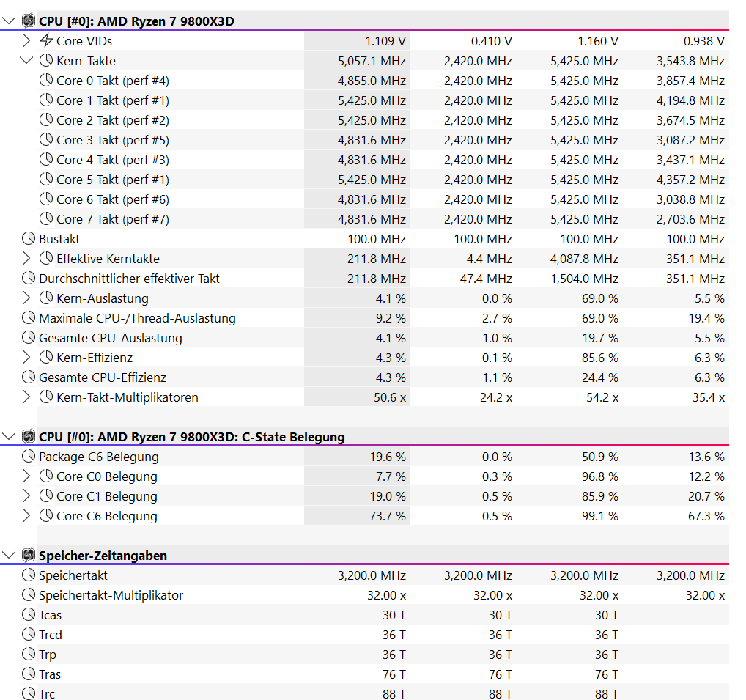Click the clock icon beside Effektive Kerntakte
Image resolution: width=746 pixels, height=700 pixels.
point(46,259)
